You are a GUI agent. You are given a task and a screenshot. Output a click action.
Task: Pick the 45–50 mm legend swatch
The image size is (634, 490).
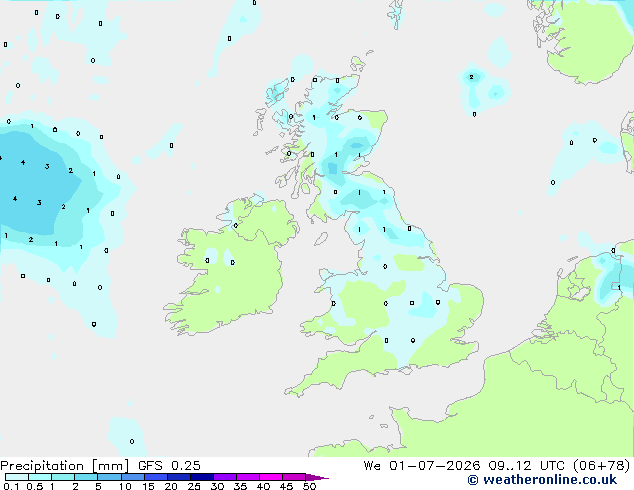point(294,477)
